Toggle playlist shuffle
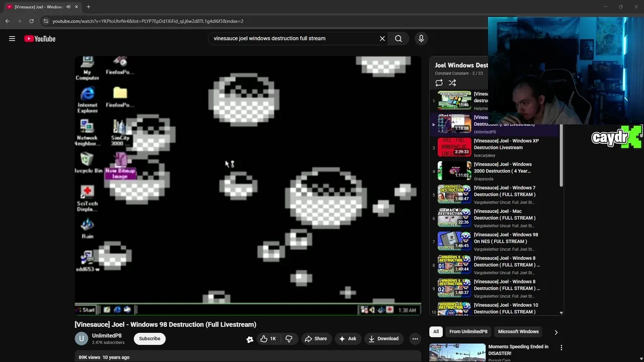This screenshot has width=644, height=362. (452, 83)
